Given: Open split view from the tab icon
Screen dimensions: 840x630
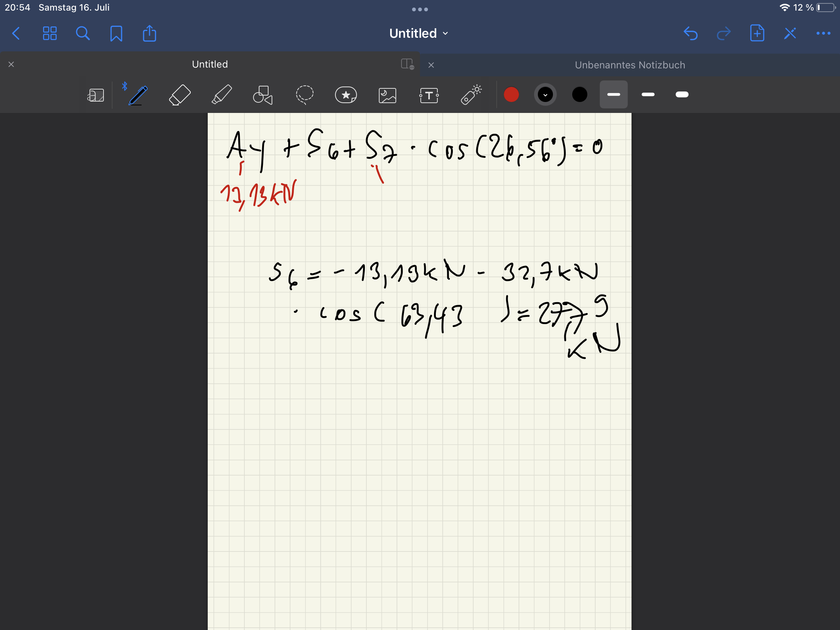Looking at the screenshot, I should 407,64.
